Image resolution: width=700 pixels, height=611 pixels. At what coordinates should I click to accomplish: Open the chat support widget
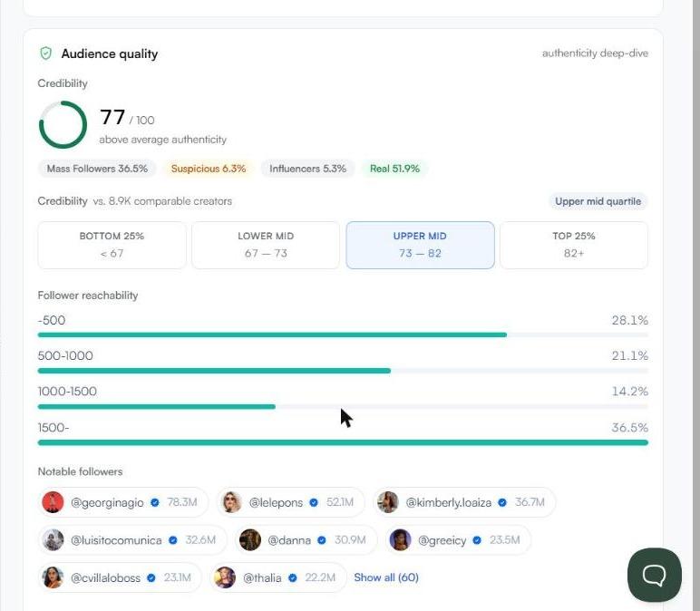654,575
